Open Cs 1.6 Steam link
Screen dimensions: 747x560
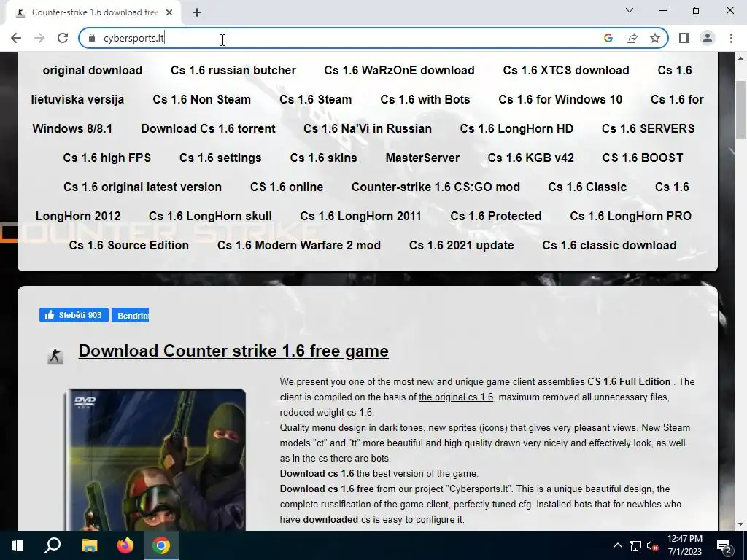pyautogui.click(x=315, y=99)
